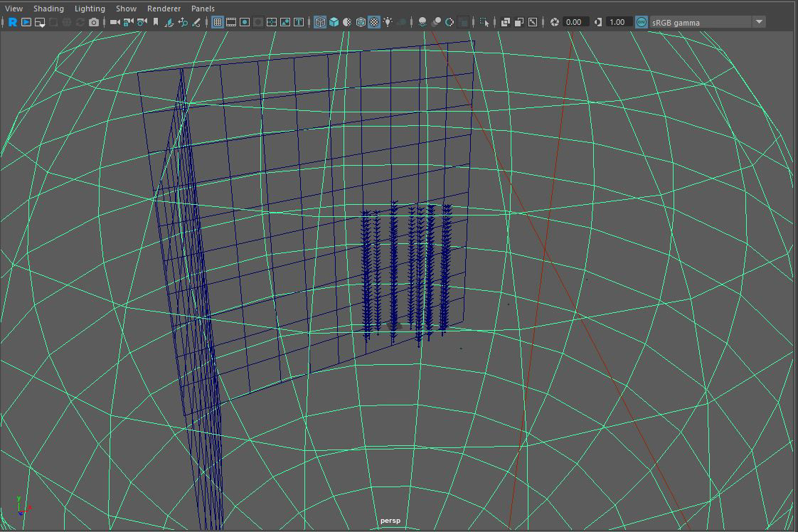Image resolution: width=798 pixels, height=532 pixels.
Task: Toggle Isolate Select icon
Action: coord(484,22)
